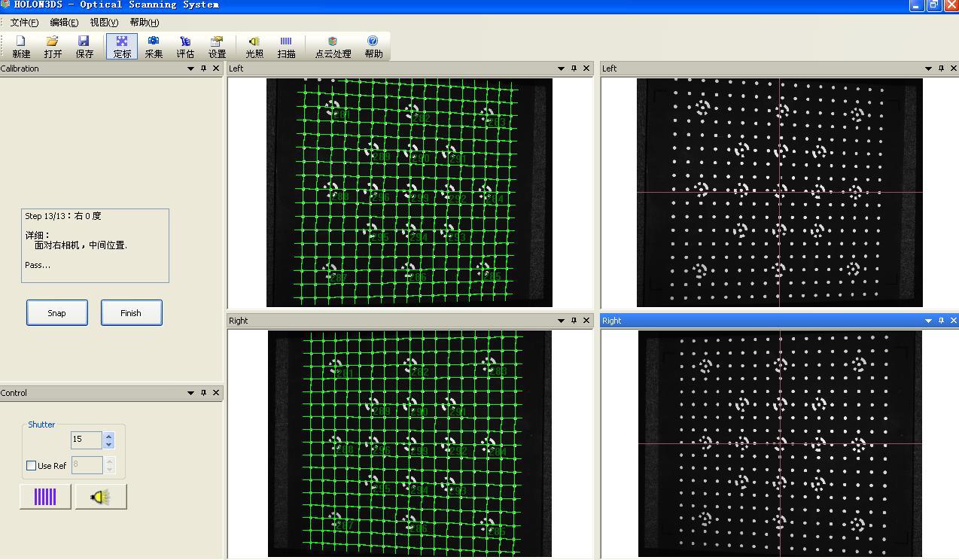Close the highlighted Right camera panel
959x560 pixels.
tap(954, 321)
